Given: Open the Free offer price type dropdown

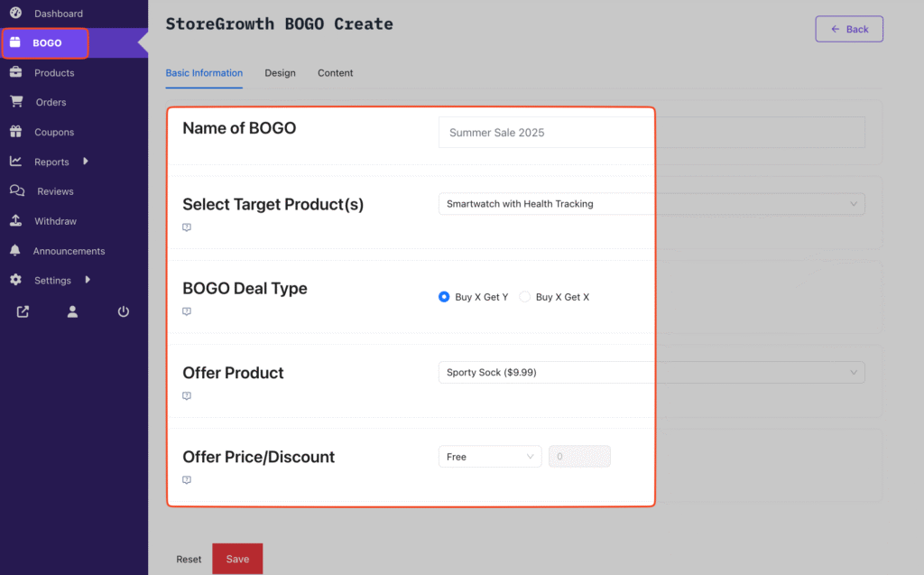Looking at the screenshot, I should (490, 457).
